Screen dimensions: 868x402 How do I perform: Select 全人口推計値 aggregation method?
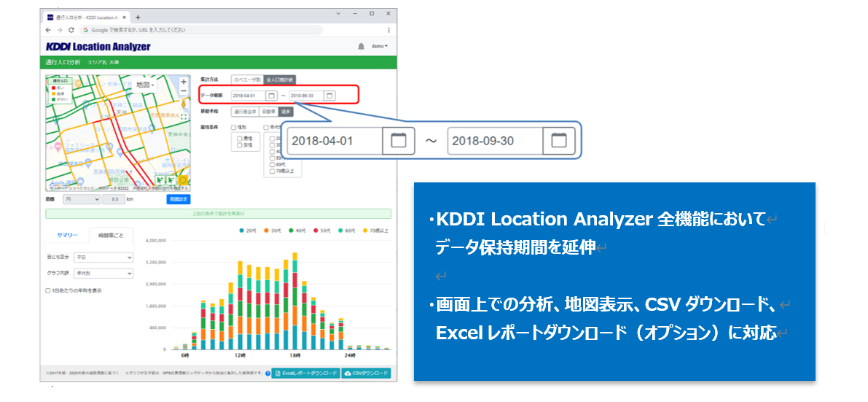pos(278,80)
